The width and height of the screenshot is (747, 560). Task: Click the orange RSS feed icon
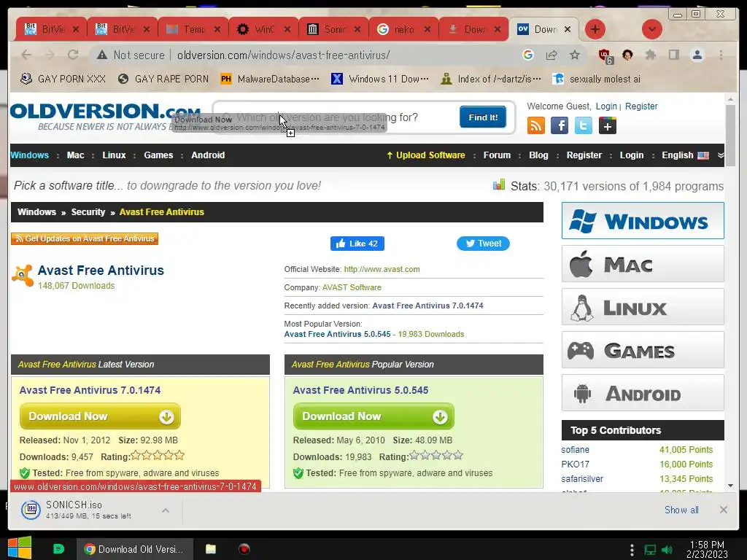pos(536,125)
